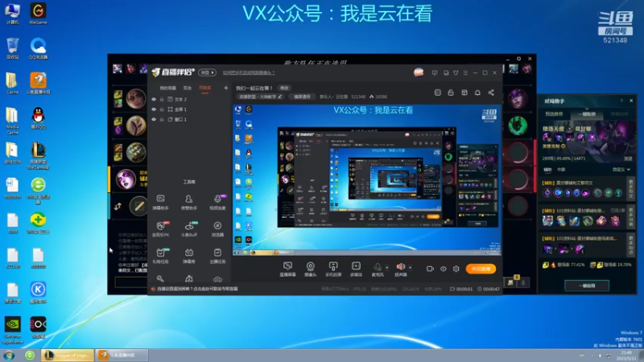Select the 窗口 1 source row
Image resolution: width=644 pixels, height=362 pixels.
tap(188, 119)
